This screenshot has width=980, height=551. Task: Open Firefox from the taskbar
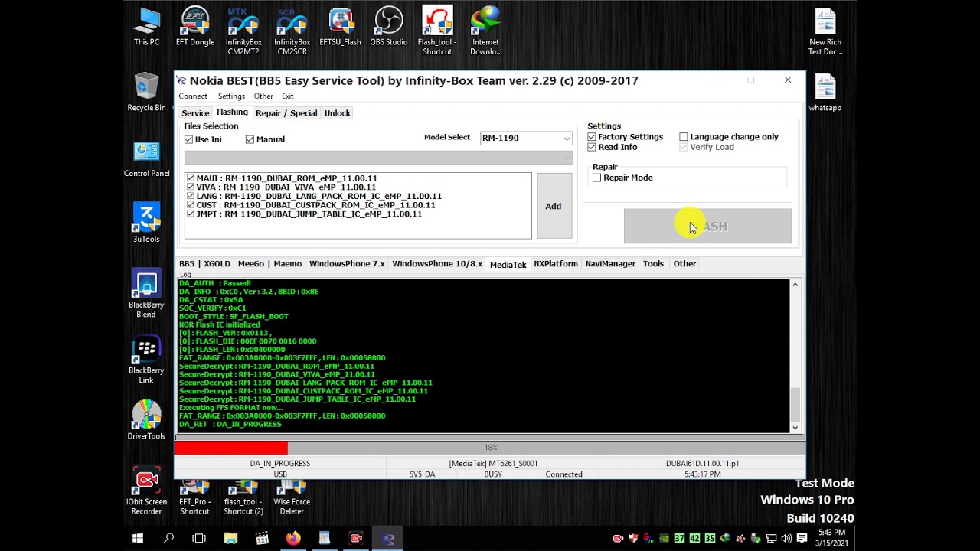[x=293, y=539]
